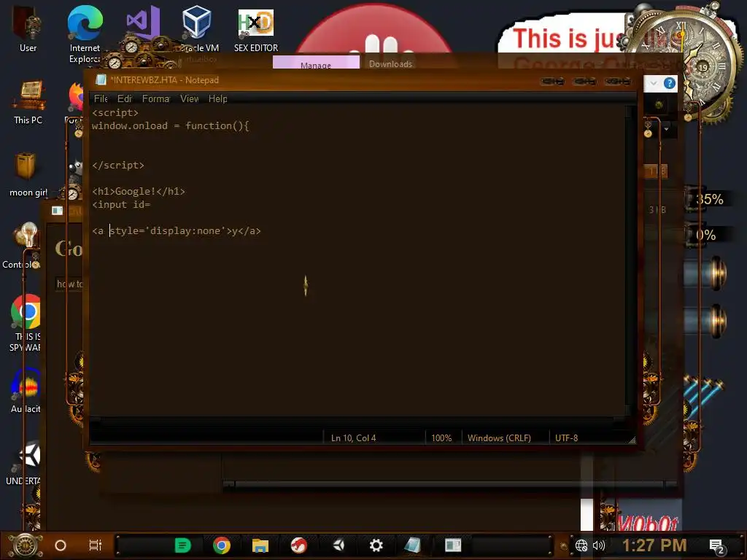Click the Downloads tab in File Explorer

pyautogui.click(x=390, y=63)
